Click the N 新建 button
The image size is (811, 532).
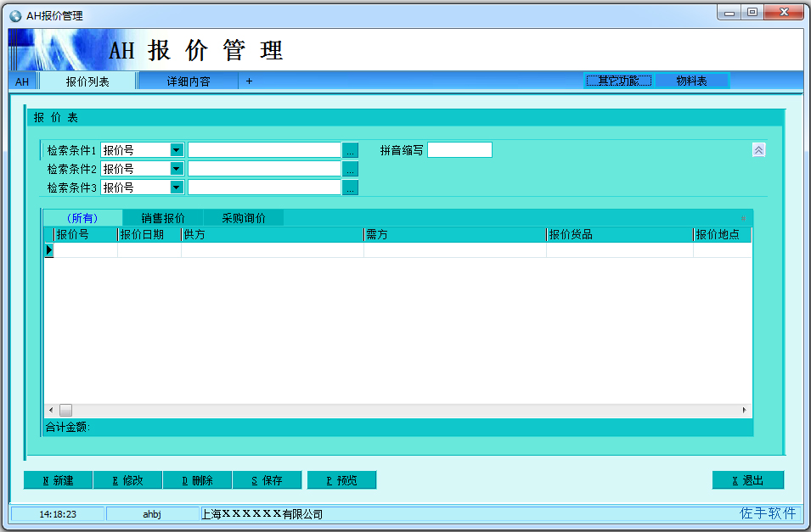click(x=58, y=480)
